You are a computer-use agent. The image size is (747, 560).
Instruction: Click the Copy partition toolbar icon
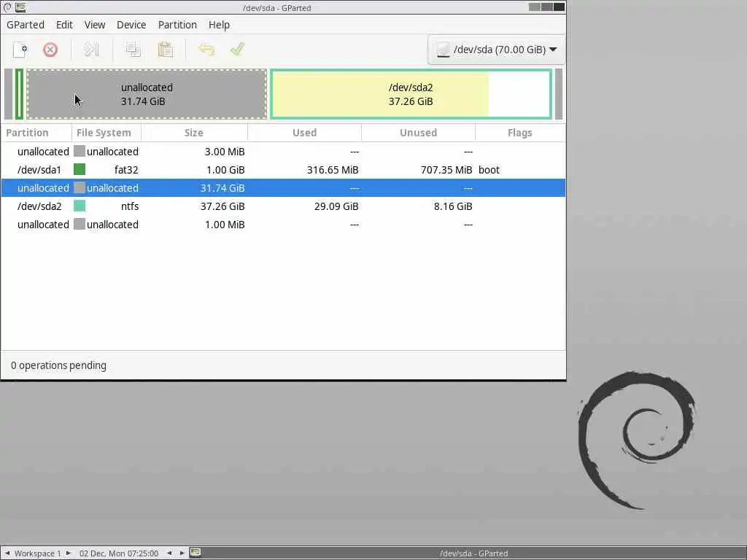click(133, 50)
